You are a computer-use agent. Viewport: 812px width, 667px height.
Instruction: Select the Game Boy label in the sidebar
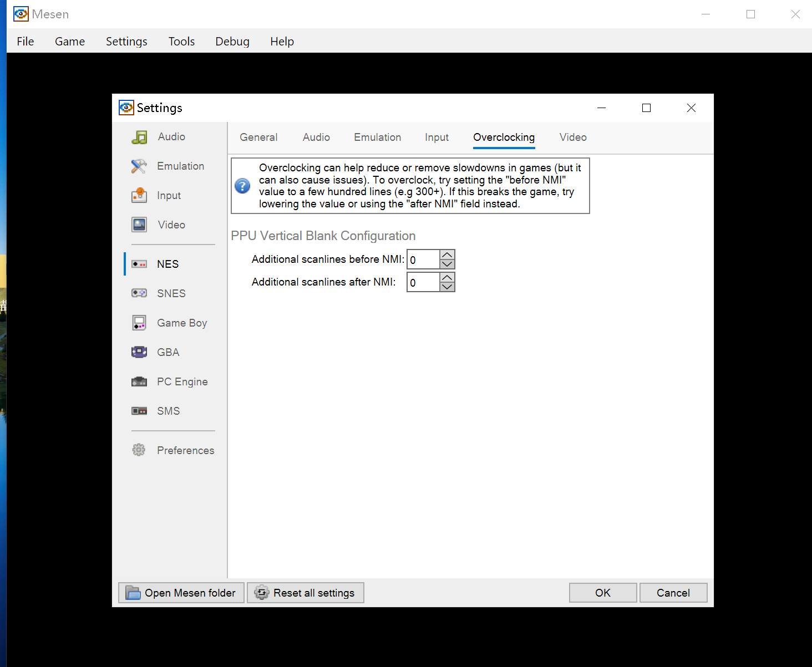pos(182,323)
